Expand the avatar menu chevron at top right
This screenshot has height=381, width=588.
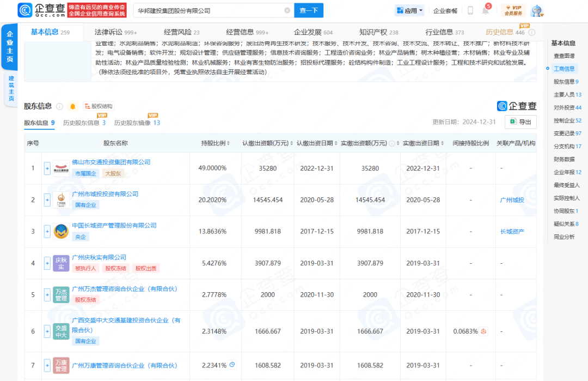[x=542, y=15]
